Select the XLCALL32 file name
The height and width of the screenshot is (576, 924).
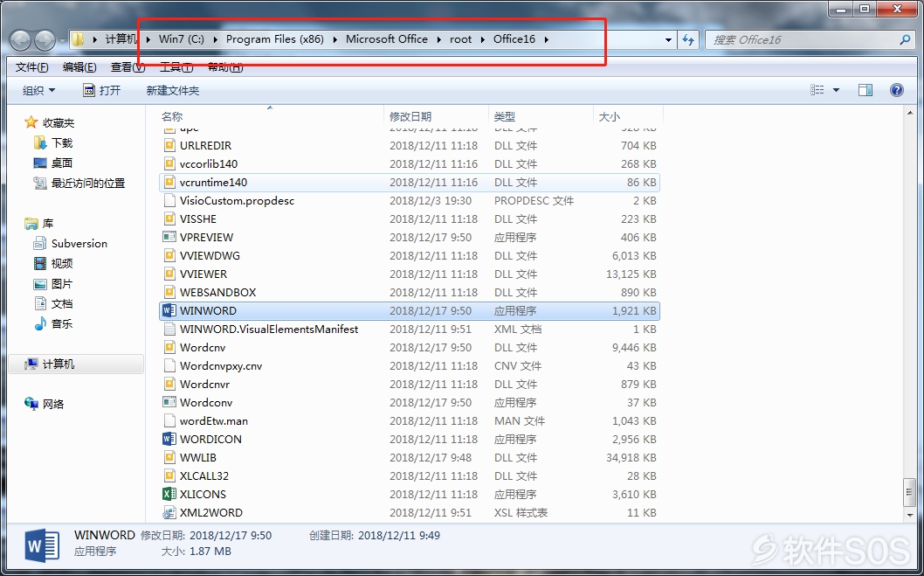click(203, 475)
